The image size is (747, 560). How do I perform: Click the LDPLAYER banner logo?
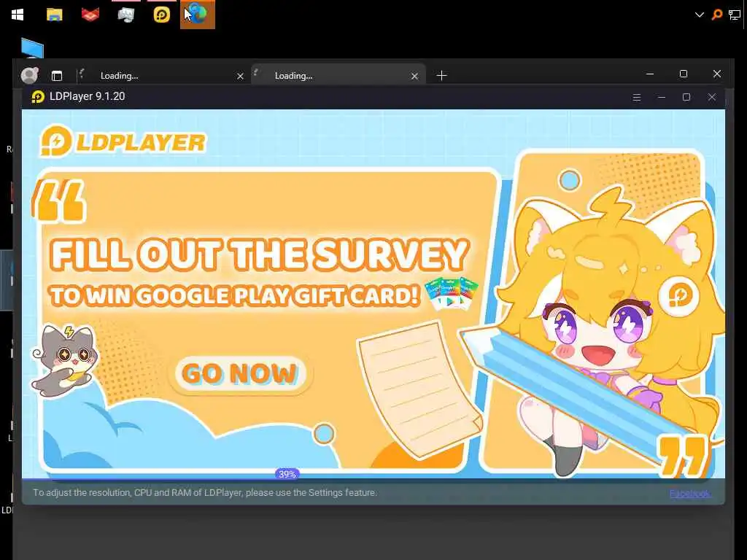(123, 141)
